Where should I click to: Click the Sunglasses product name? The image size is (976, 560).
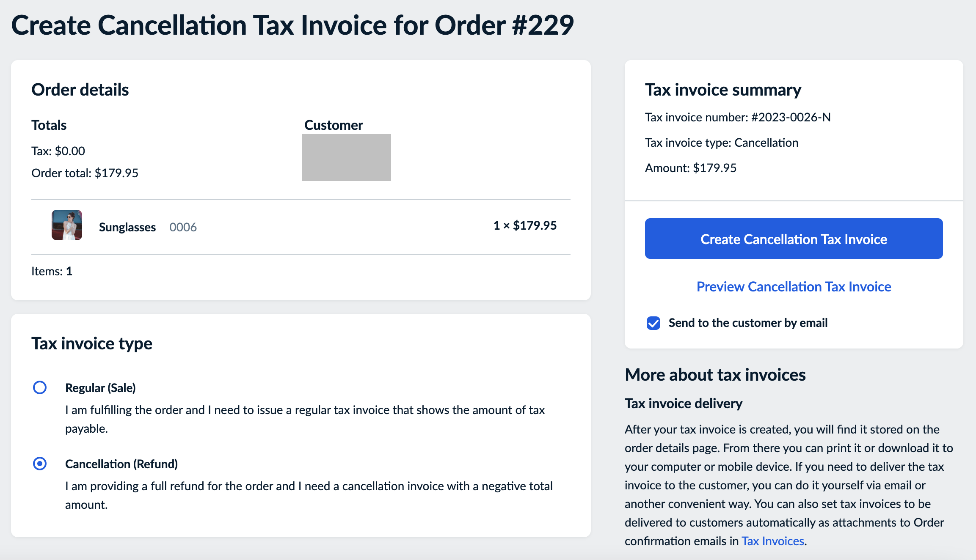127,227
